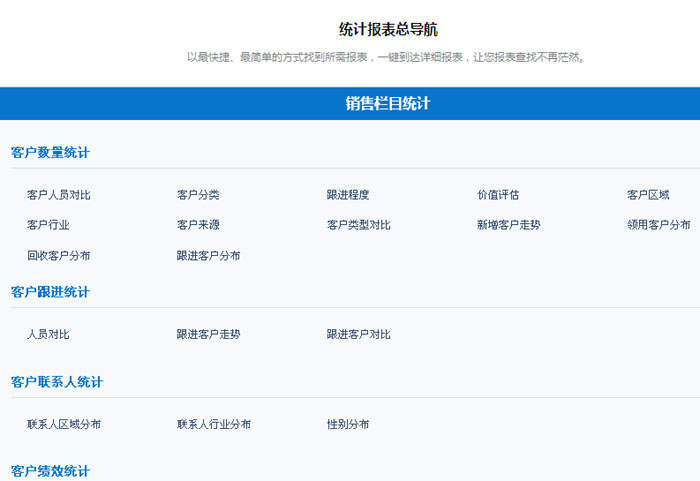View the 跟进客户走势 report
700x481 pixels.
[x=209, y=334]
